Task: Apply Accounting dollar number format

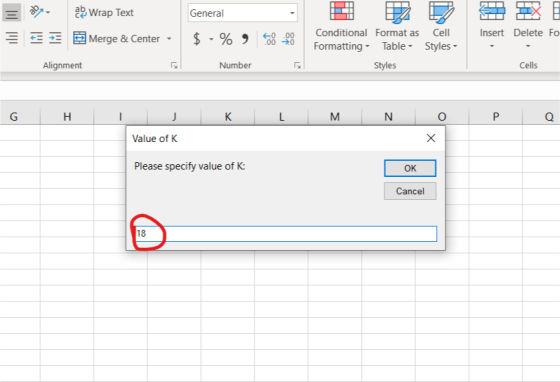Action: pyautogui.click(x=196, y=39)
